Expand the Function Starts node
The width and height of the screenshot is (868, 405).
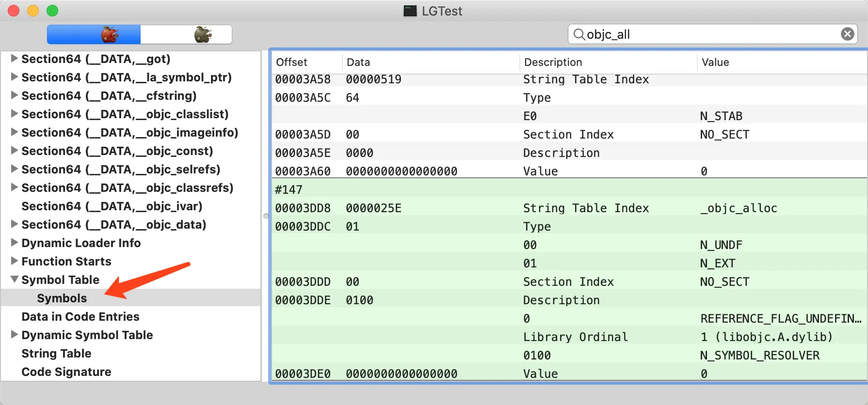[15, 261]
